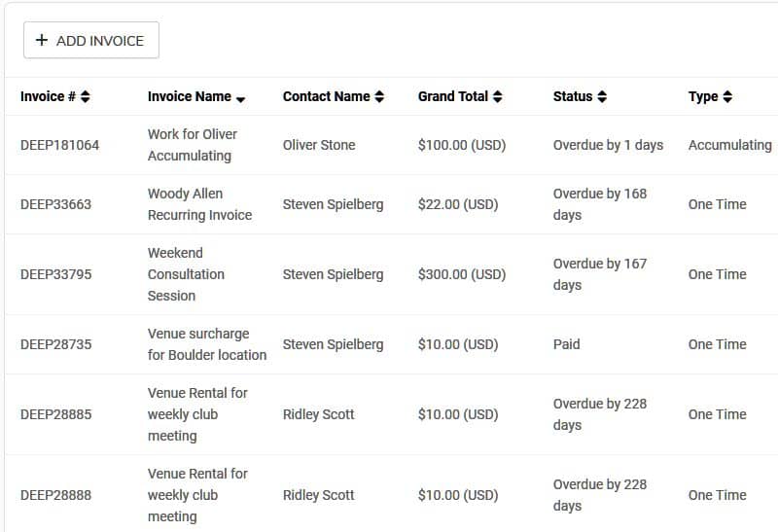778x532 pixels.
Task: Open Venue surcharge for Boulder location invoice
Action: (x=207, y=344)
